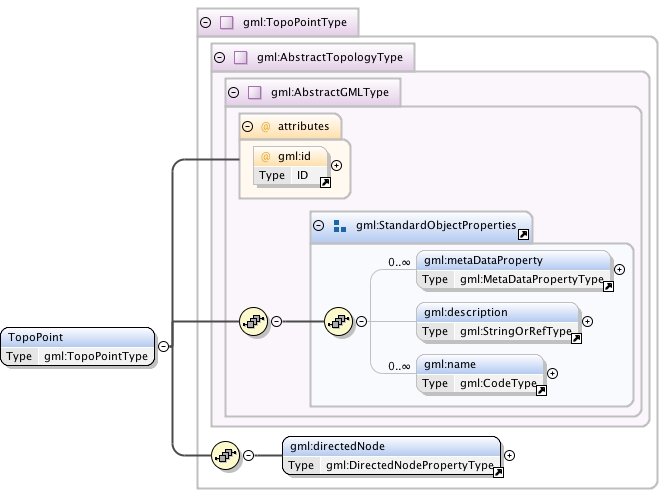
Task: Follow the reference arrow on gml:directedNode
Action: (498, 472)
